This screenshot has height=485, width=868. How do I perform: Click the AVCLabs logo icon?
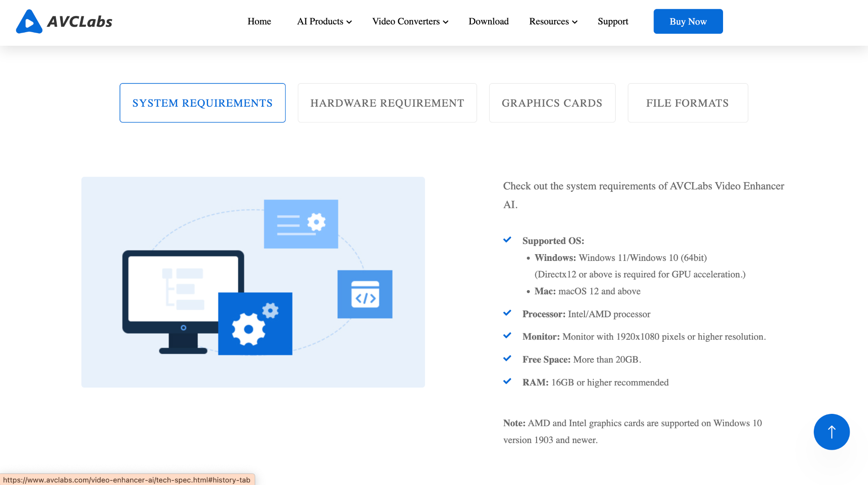[29, 22]
